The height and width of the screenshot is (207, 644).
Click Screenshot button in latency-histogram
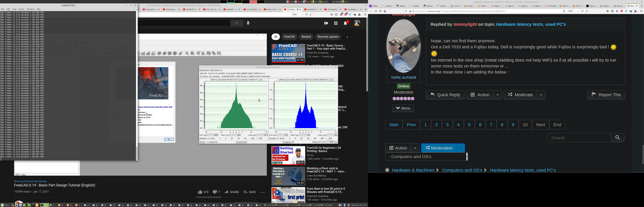(x=241, y=142)
